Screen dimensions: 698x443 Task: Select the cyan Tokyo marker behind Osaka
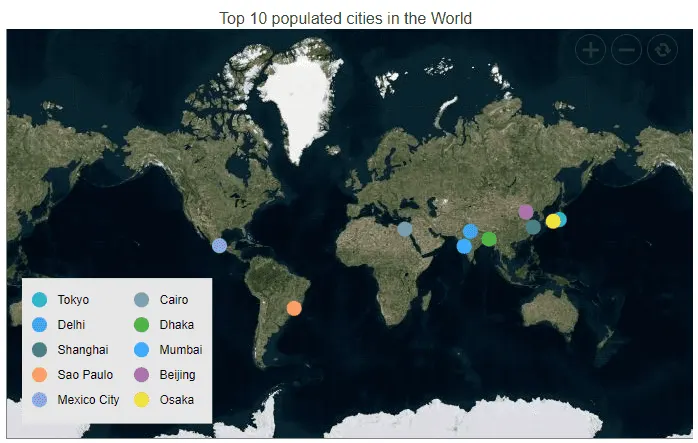click(x=563, y=219)
